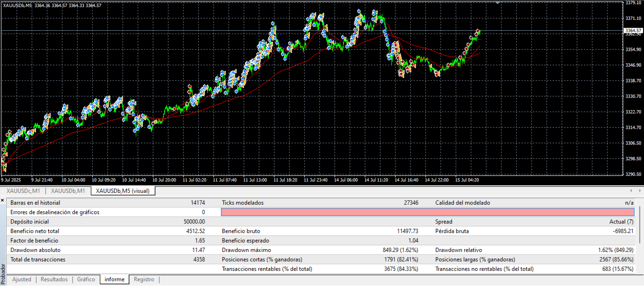Switch to the XAUUSDc,M1 chart tab

23,191
